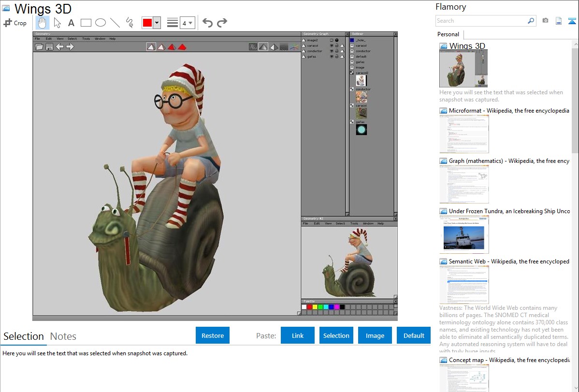Click gafas cyan circle thumbnail in Outliner
Image resolution: width=579 pixels, height=392 pixels.
pos(362,130)
